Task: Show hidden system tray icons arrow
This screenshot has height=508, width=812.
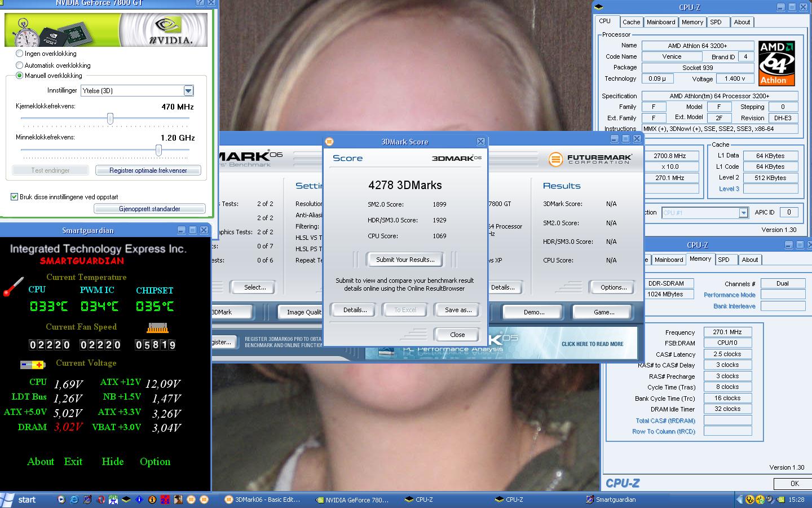Action: [739, 500]
